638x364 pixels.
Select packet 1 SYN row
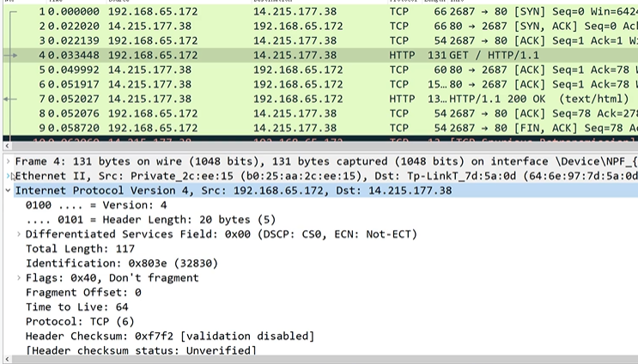(x=258, y=11)
